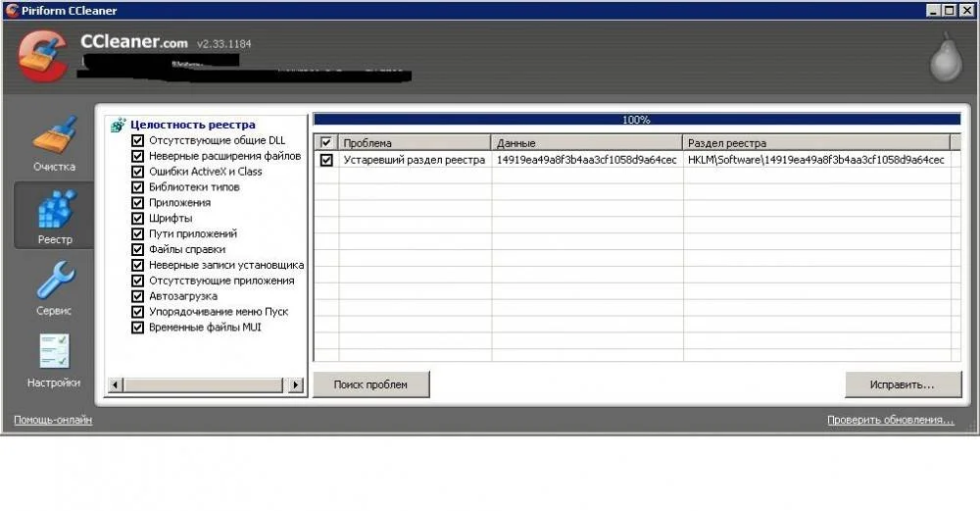Select the Целостность реестра heading
The width and height of the screenshot is (980, 511).
click(x=192, y=125)
